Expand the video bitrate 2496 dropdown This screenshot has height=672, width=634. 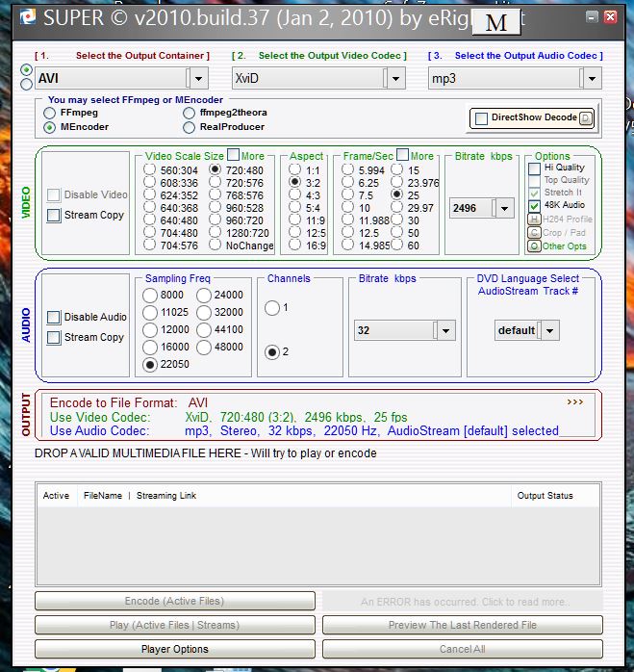coord(504,208)
